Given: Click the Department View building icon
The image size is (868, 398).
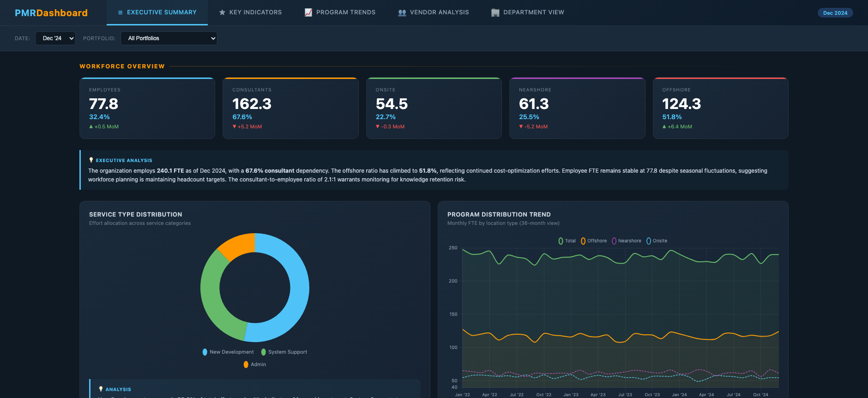Looking at the screenshot, I should tap(495, 12).
